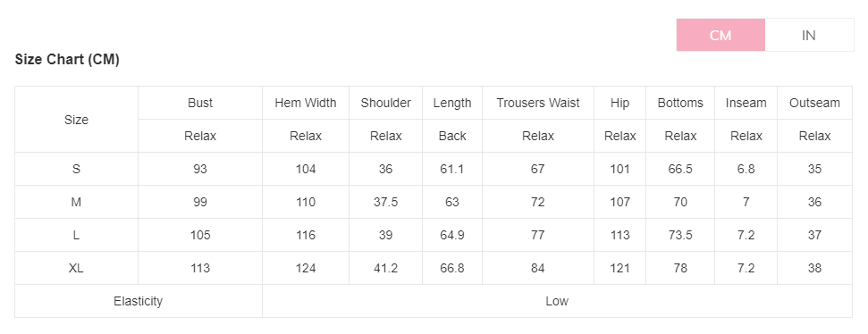Image resolution: width=868 pixels, height=334 pixels.
Task: Click the Trousers Waist column header
Action: click(538, 103)
